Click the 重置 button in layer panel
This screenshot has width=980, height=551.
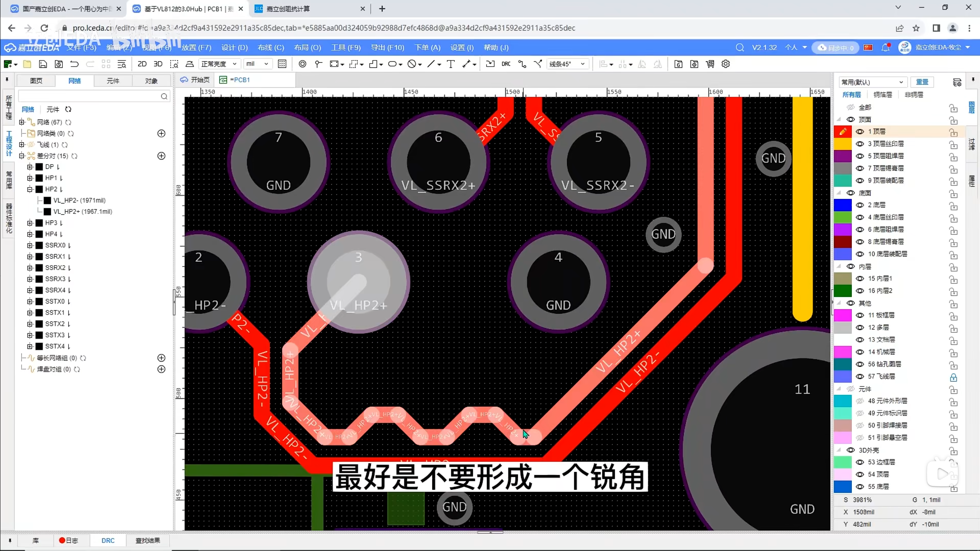[922, 82]
